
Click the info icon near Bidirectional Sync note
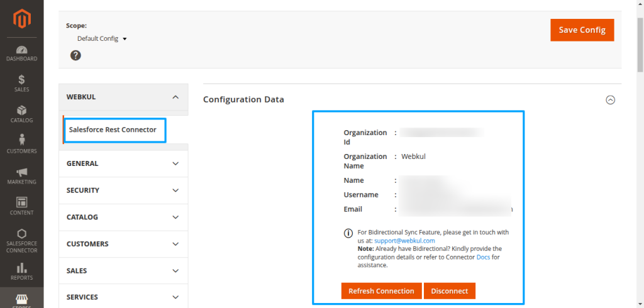348,233
